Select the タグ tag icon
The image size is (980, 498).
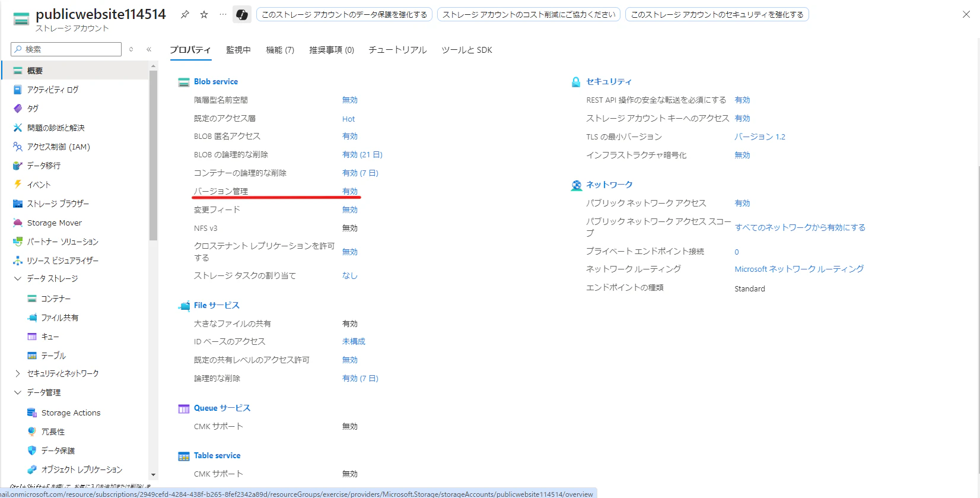(18, 109)
